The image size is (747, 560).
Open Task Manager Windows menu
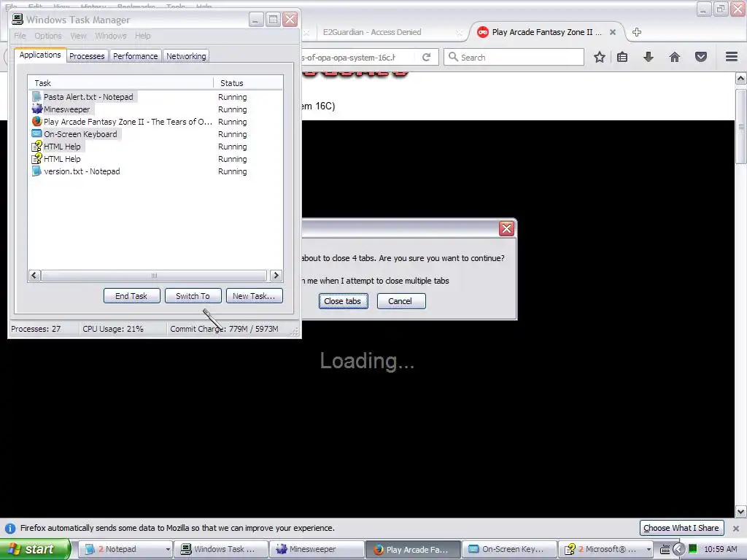coord(111,36)
